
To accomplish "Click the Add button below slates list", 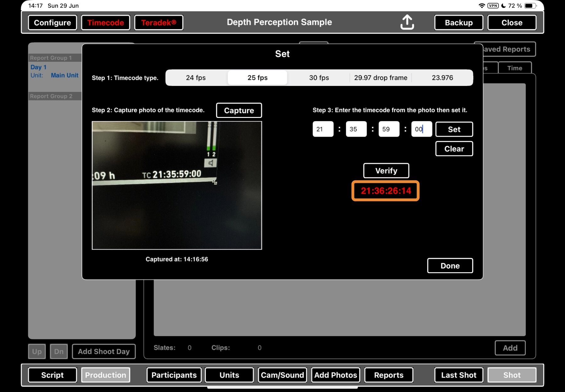I will pyautogui.click(x=510, y=348).
